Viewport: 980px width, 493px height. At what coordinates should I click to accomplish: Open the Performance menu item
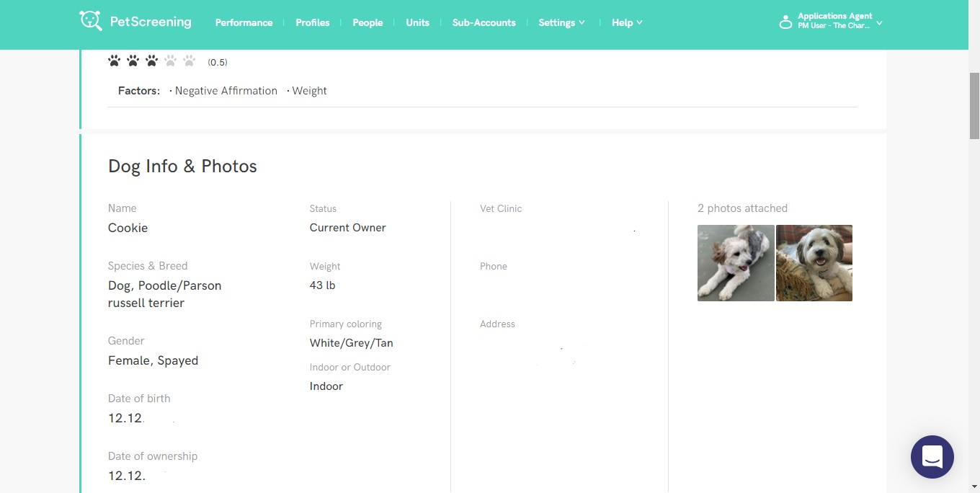(244, 22)
